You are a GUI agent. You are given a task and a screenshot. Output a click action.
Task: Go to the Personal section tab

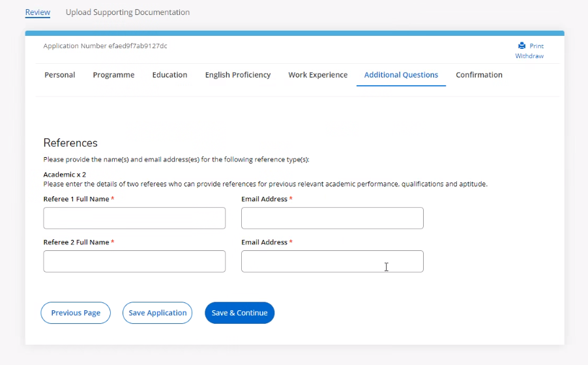tap(60, 75)
